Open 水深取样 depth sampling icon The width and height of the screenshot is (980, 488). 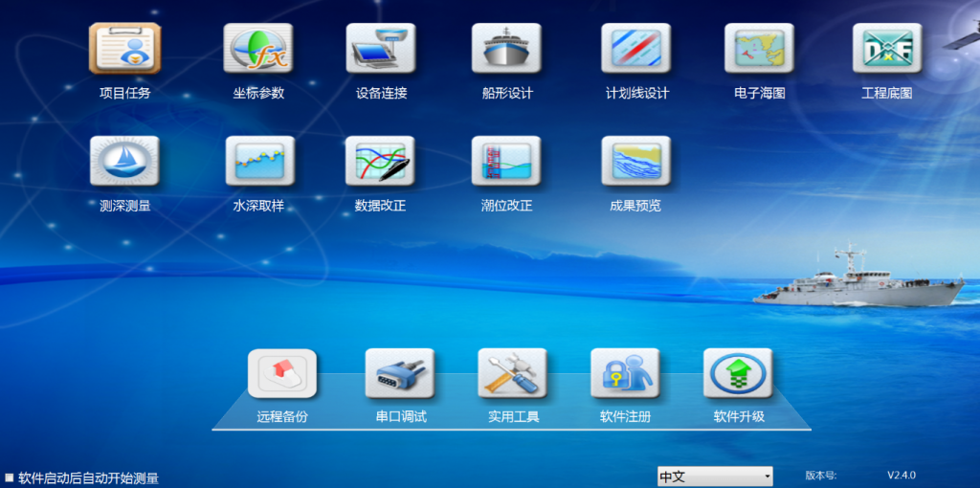click(259, 161)
